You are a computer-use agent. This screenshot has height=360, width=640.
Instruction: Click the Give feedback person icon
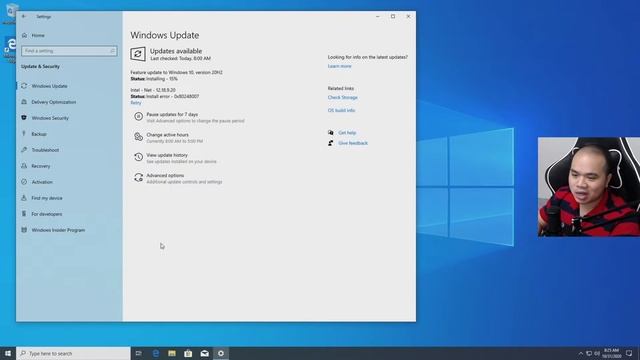click(331, 143)
